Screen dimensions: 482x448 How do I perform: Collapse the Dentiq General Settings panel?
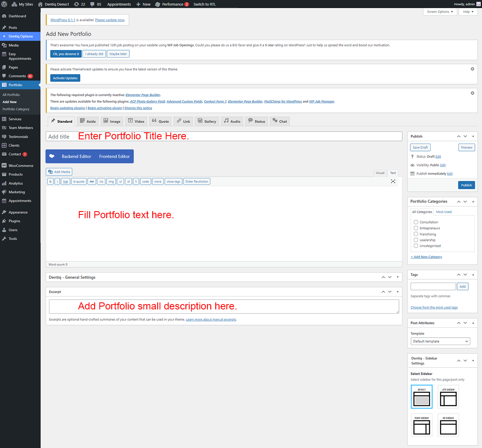(x=397, y=277)
